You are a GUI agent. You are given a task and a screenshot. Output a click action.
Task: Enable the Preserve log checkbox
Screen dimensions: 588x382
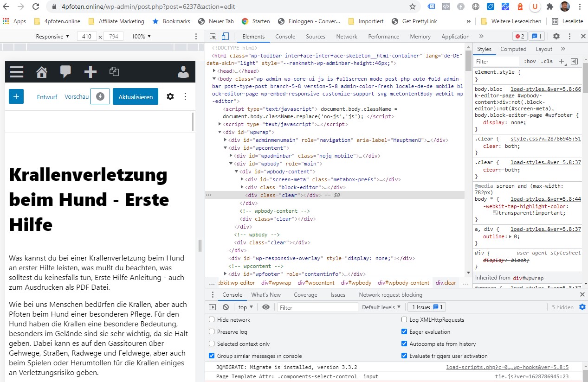coord(212,331)
